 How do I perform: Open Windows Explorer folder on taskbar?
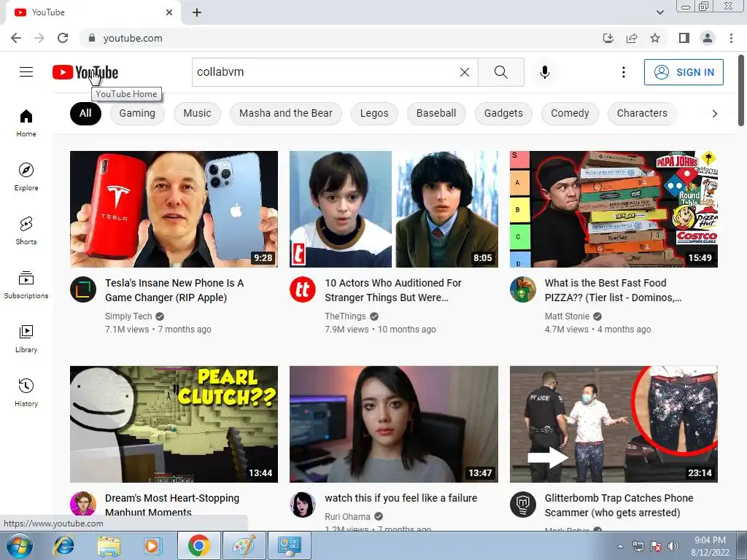(x=109, y=545)
